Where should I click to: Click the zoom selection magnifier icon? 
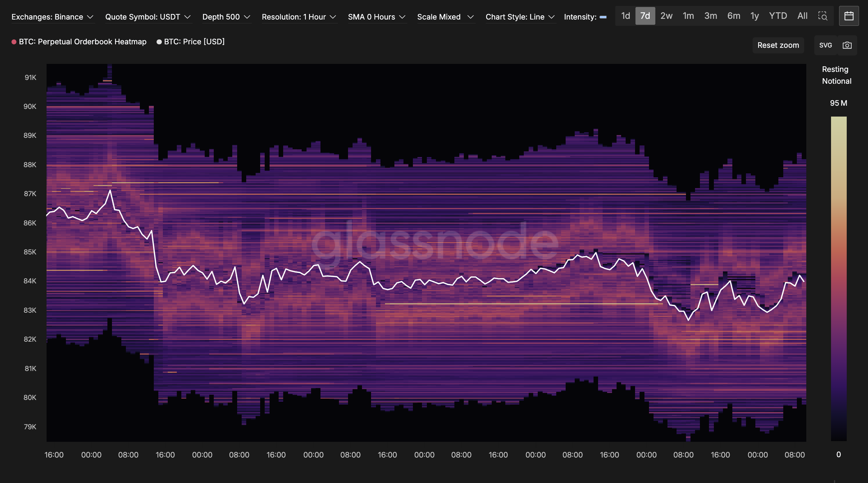[x=823, y=16]
